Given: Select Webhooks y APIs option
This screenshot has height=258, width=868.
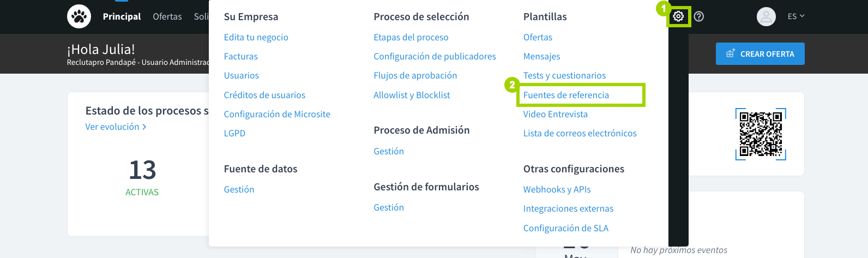Looking at the screenshot, I should (x=557, y=189).
